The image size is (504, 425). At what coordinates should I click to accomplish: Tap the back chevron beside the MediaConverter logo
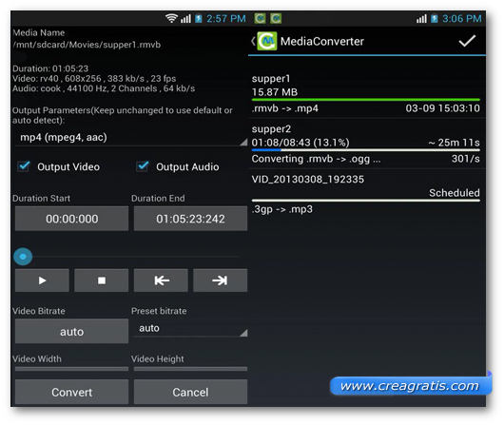[253, 41]
